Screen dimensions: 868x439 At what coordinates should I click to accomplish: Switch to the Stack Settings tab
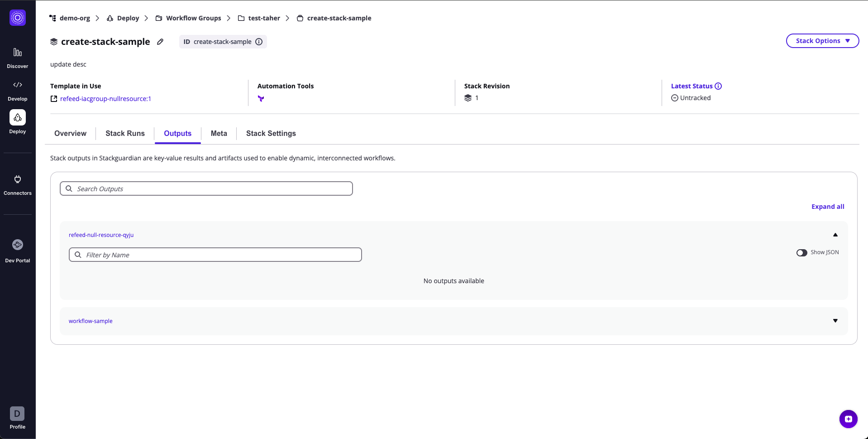click(x=271, y=133)
